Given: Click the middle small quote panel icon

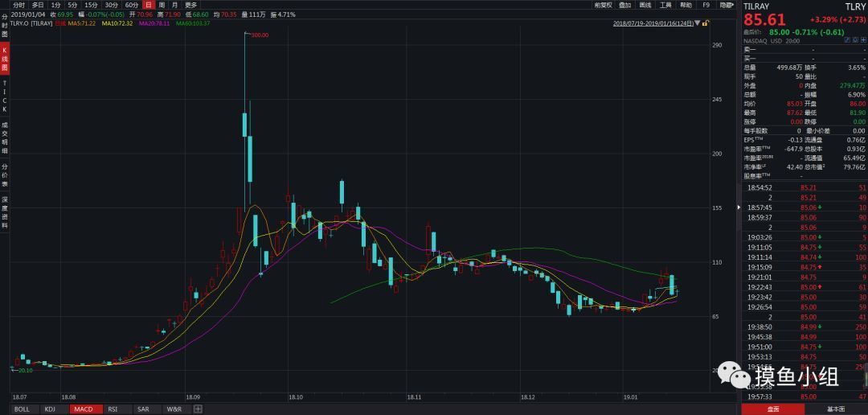Looking at the screenshot, I should tap(854, 40).
